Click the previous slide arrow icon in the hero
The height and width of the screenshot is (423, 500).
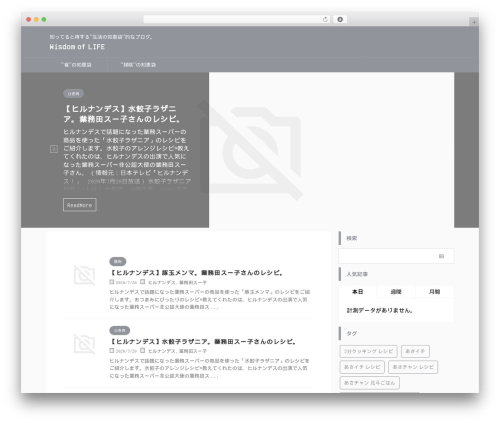[54, 149]
